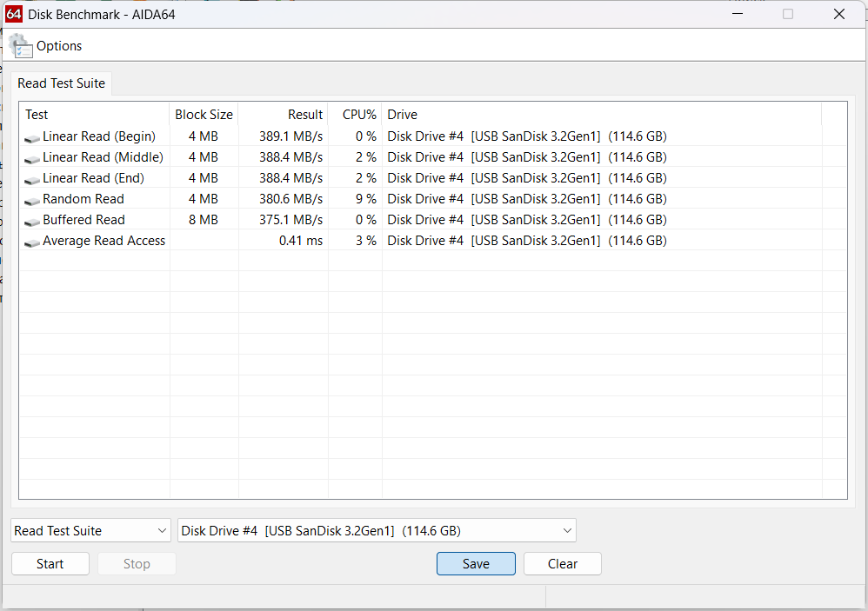868x611 pixels.
Task: Switch to the Read Test Suite tab
Action: [62, 83]
